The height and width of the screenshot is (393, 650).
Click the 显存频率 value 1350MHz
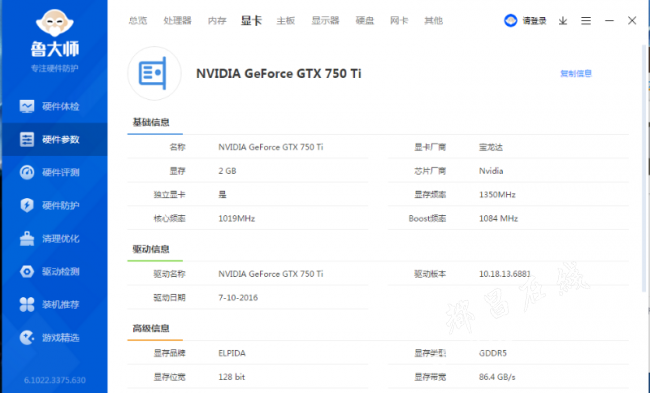(497, 194)
